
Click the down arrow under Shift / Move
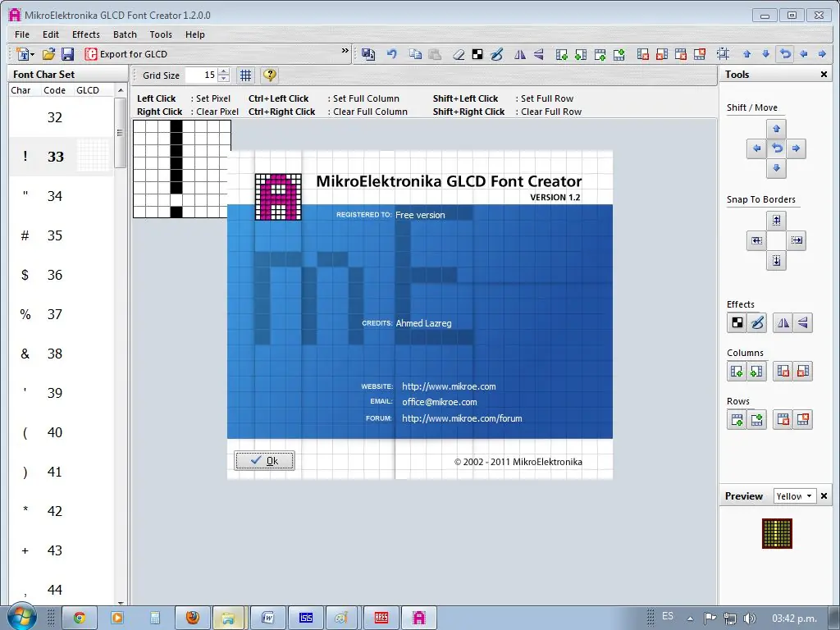tap(776, 168)
